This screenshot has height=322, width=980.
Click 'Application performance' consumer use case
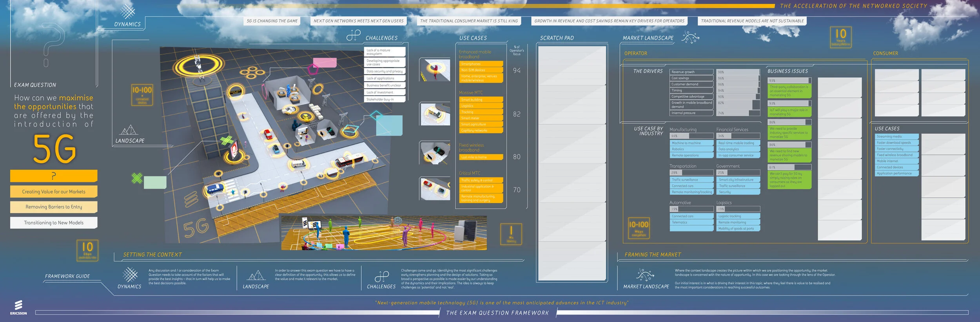[897, 173]
